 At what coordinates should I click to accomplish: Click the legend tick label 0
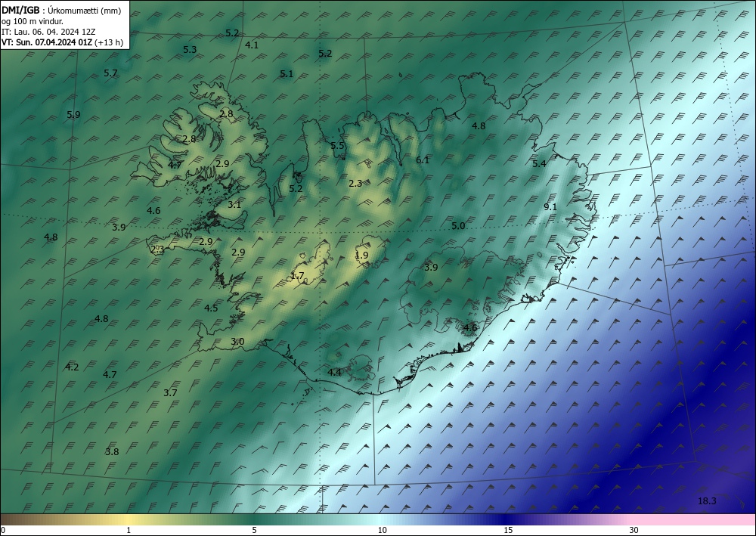click(3, 530)
